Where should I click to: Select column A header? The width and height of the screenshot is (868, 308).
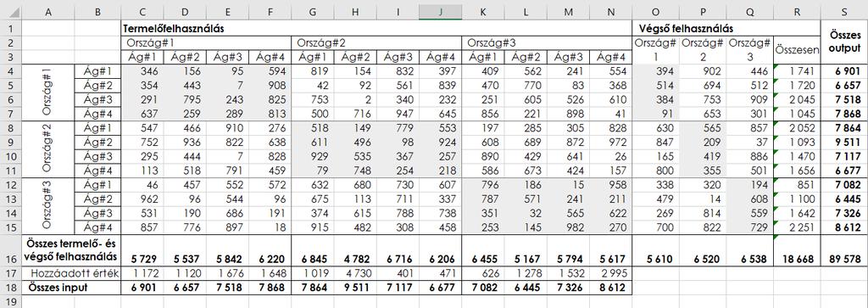pos(47,10)
